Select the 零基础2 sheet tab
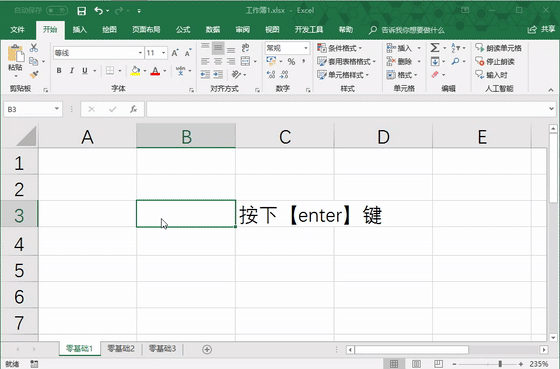560x369 pixels. click(x=121, y=348)
